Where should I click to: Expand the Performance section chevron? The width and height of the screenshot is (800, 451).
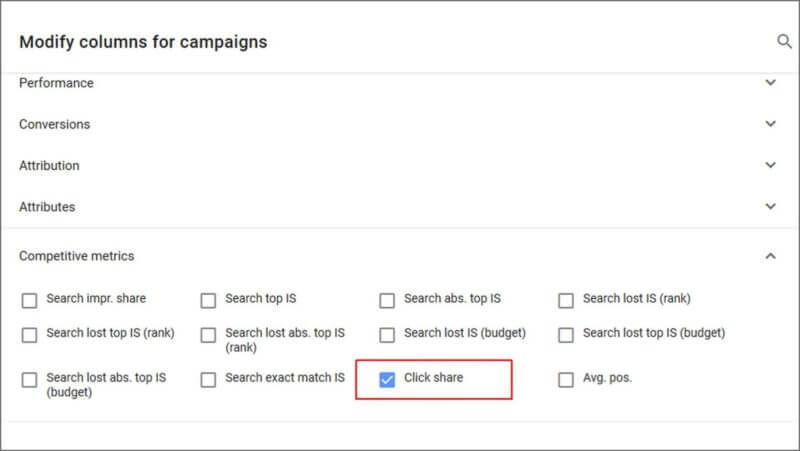point(770,83)
